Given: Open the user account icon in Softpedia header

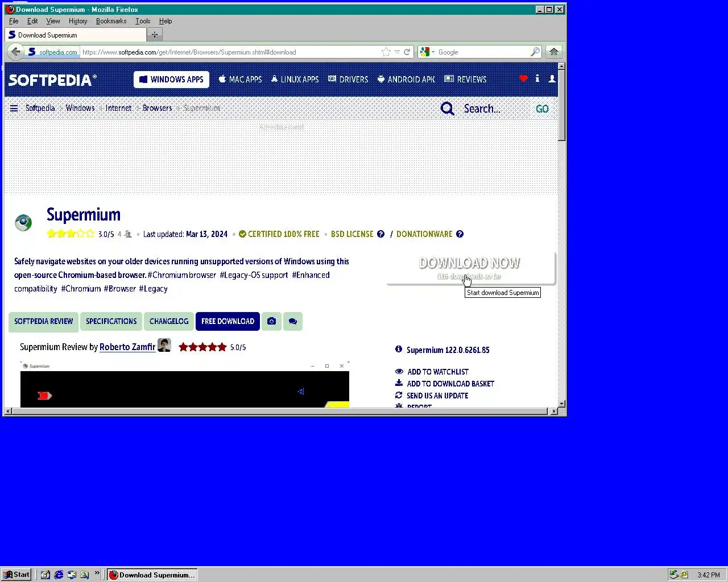Looking at the screenshot, I should (552, 78).
